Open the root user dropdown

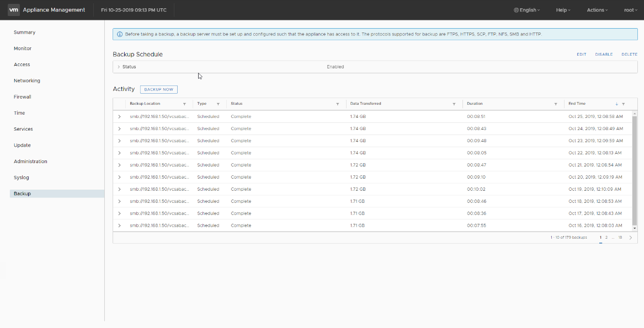[x=631, y=10]
